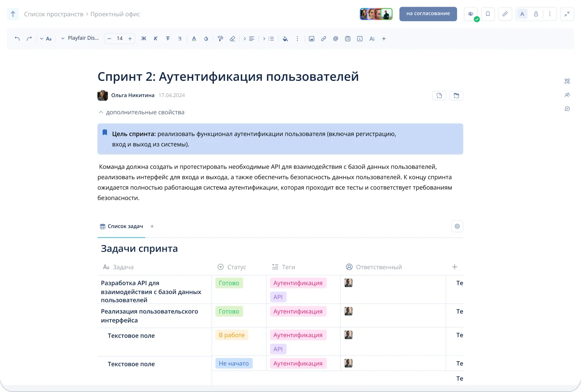581x392 pixels.
Task: Toggle the page lock
Action: coord(536,14)
